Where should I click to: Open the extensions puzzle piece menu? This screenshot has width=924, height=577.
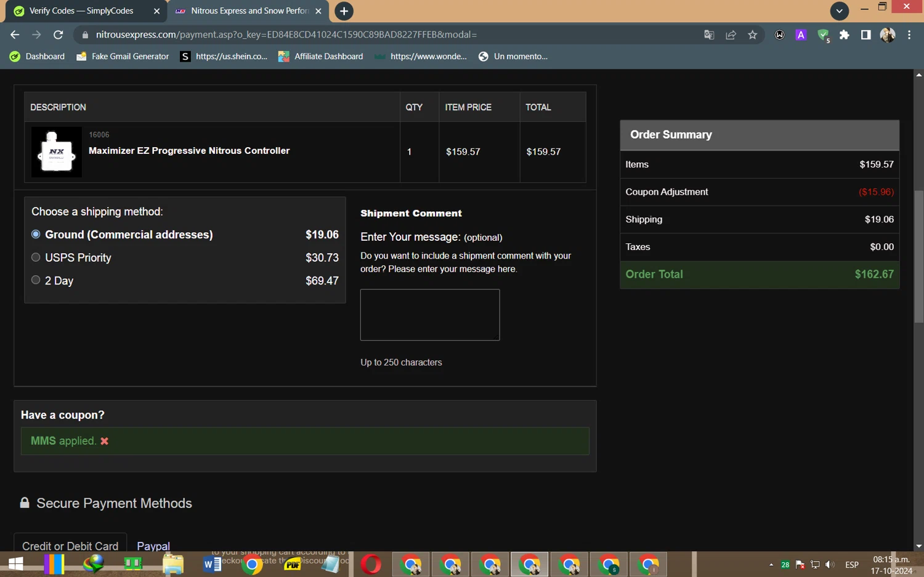tap(845, 35)
